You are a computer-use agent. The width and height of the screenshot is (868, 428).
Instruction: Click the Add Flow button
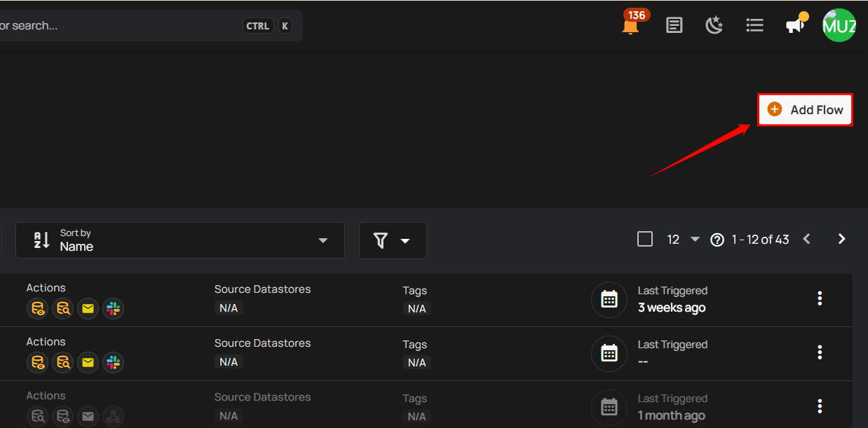[x=805, y=110]
